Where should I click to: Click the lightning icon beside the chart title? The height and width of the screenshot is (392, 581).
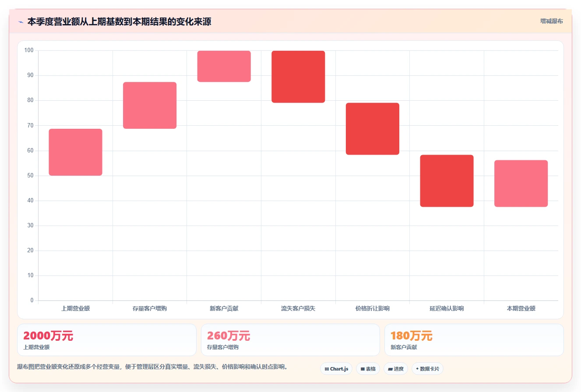click(x=21, y=21)
